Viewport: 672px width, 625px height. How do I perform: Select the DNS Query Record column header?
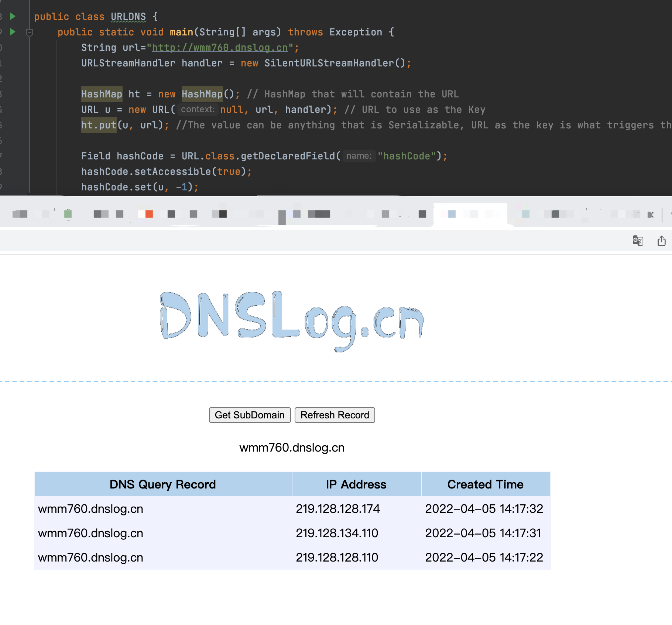point(163,484)
